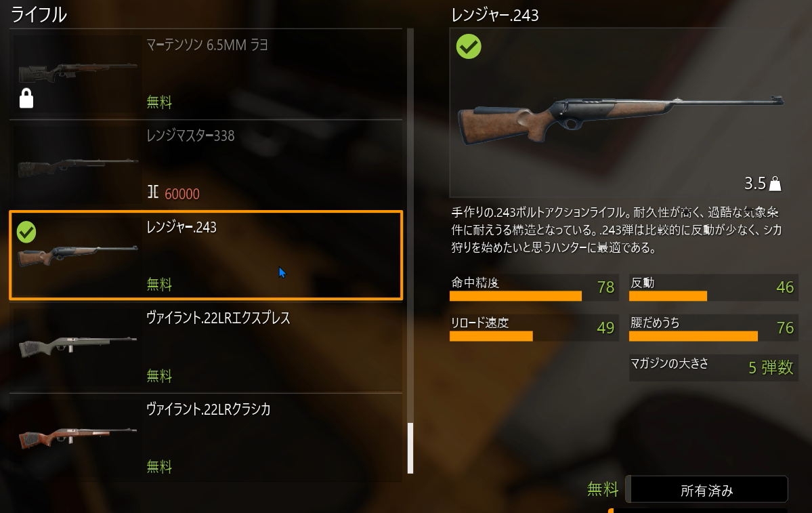
Task: Click the lock icon on マーテンソン 6.5MM
Action: pos(26,98)
